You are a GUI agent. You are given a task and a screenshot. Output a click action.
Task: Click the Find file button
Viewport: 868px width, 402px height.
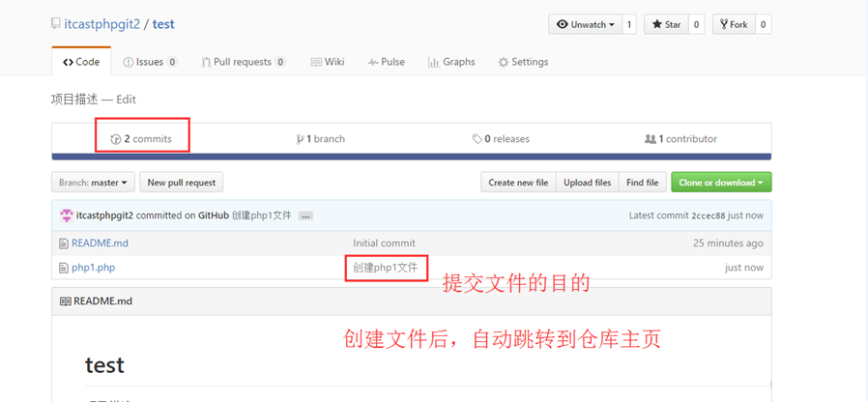click(643, 183)
